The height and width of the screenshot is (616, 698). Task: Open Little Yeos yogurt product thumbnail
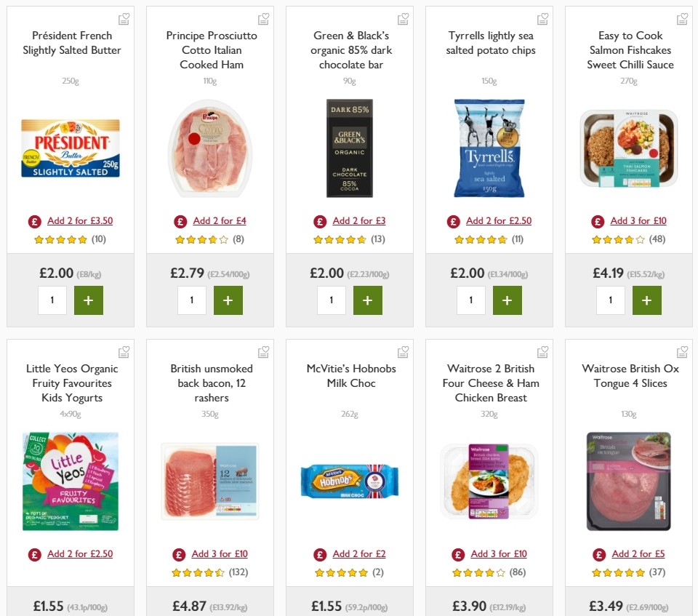70,480
